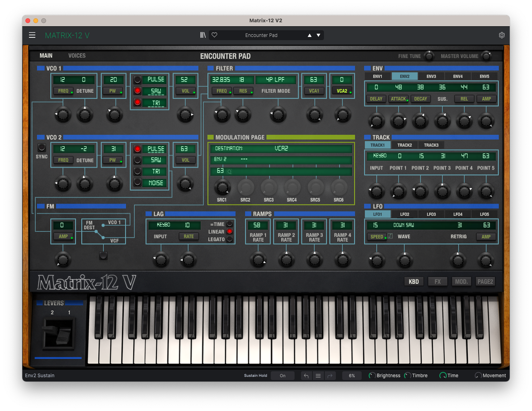Click the ENV ATTACK button
Image resolution: width=532 pixels, height=411 pixels.
398,99
